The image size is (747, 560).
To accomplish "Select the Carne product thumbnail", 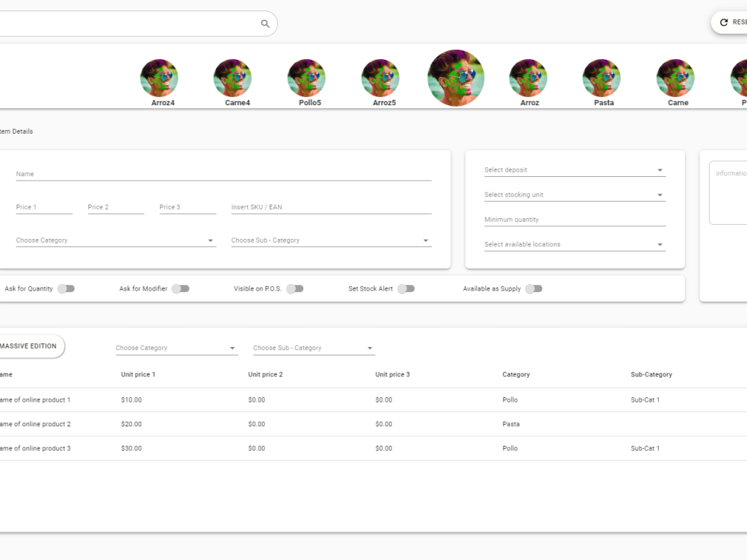I will [675, 78].
